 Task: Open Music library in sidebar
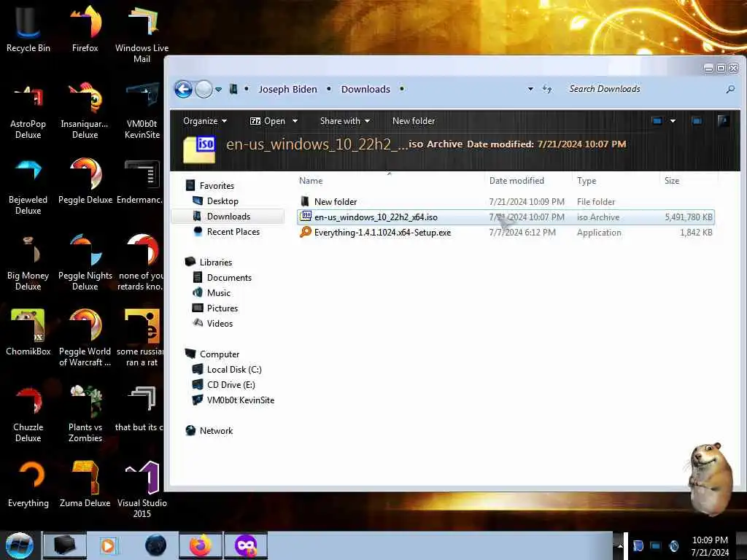218,292
